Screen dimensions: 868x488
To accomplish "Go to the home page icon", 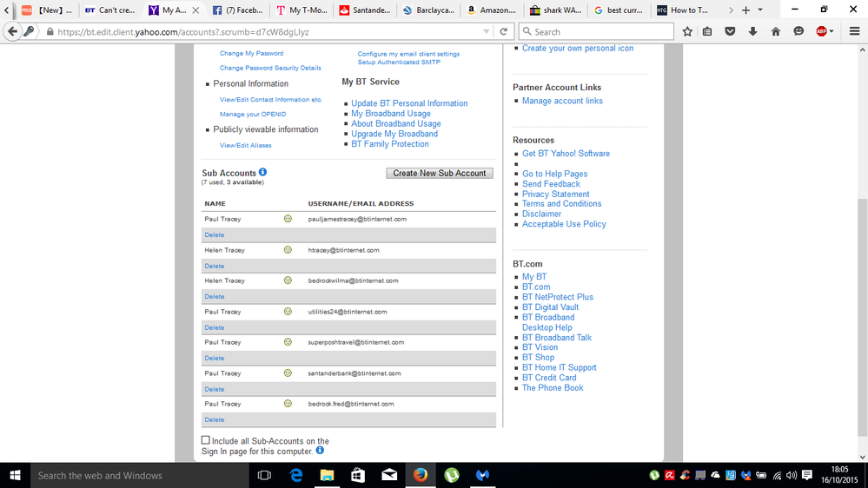I will tap(776, 31).
